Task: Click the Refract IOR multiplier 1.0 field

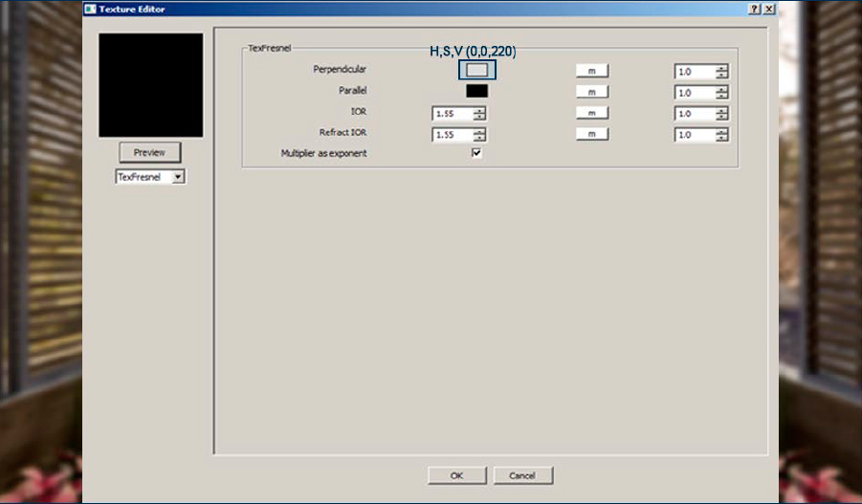Action: coord(695,135)
